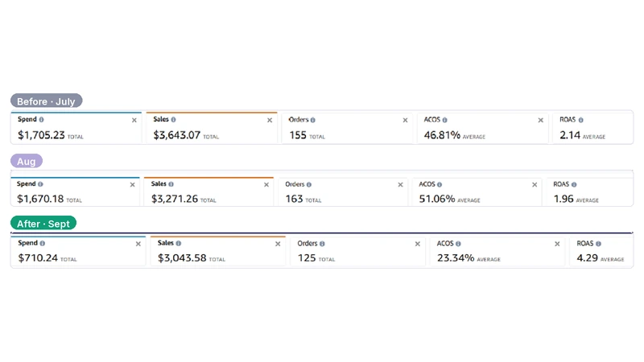
Task: Close the Sales $3,643.07 metric card
Action: (270, 120)
